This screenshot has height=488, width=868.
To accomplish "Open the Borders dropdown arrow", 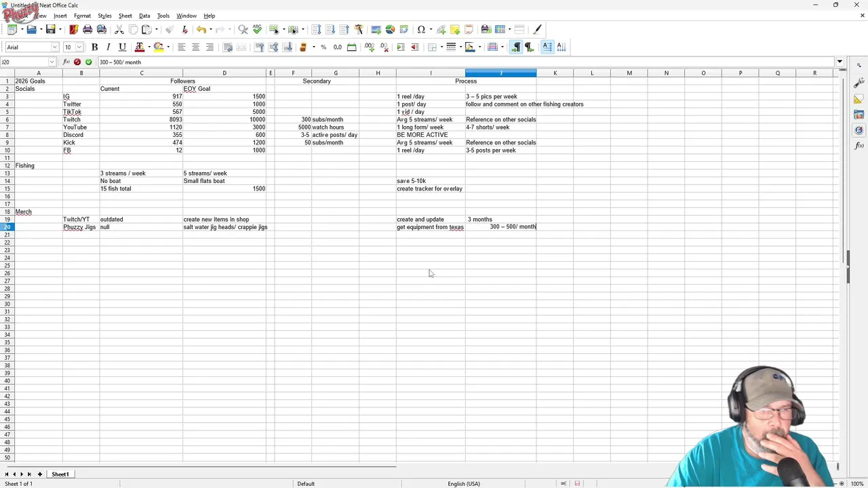I will coord(441,47).
